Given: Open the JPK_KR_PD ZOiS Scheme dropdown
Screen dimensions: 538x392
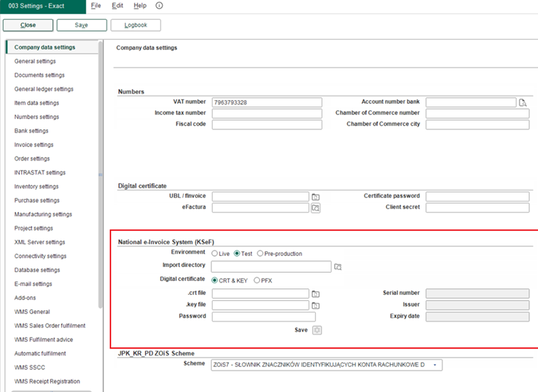Looking at the screenshot, I should (435, 365).
